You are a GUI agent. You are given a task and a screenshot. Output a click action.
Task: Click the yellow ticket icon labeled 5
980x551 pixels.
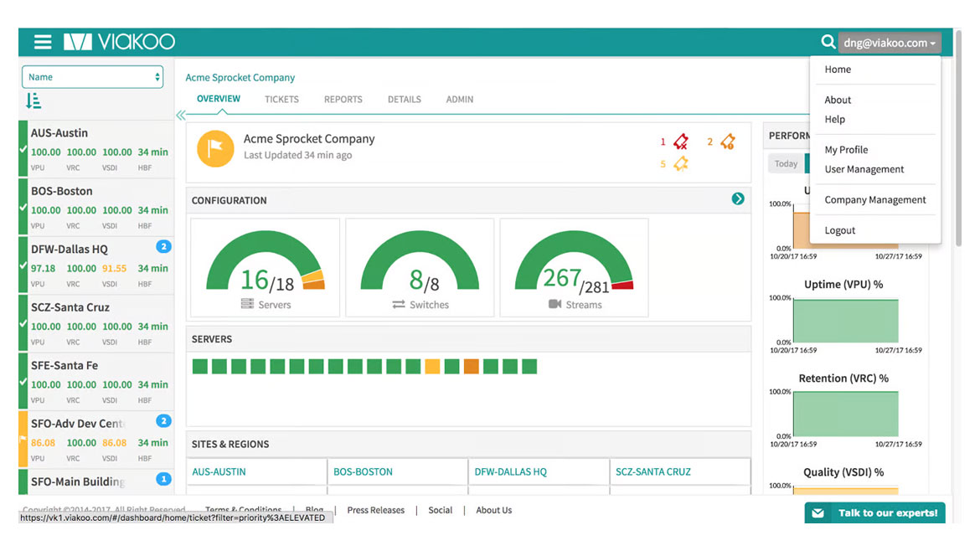pyautogui.click(x=681, y=164)
